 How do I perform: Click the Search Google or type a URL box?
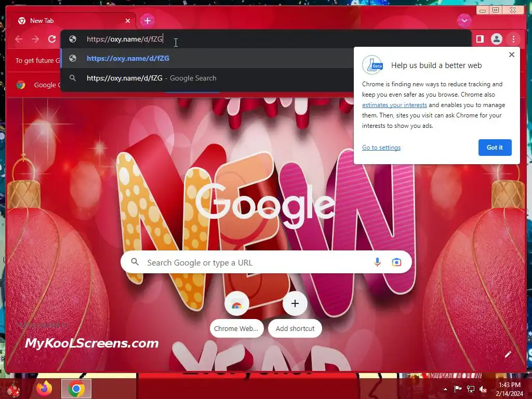tap(266, 262)
